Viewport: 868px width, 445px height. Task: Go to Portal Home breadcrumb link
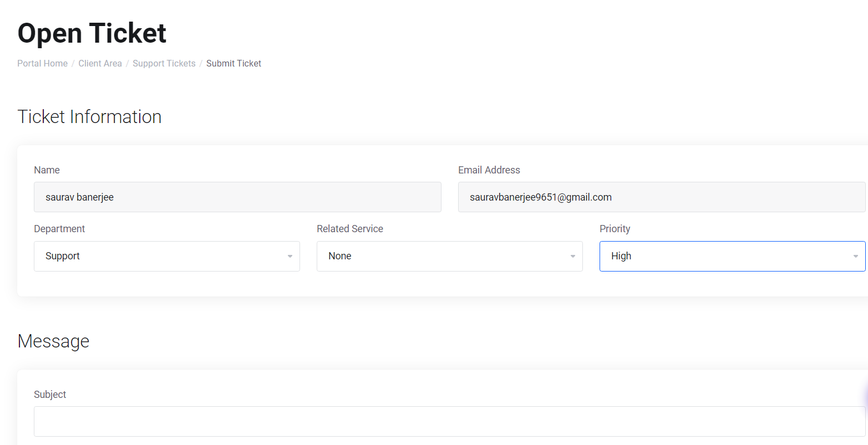pyautogui.click(x=42, y=63)
